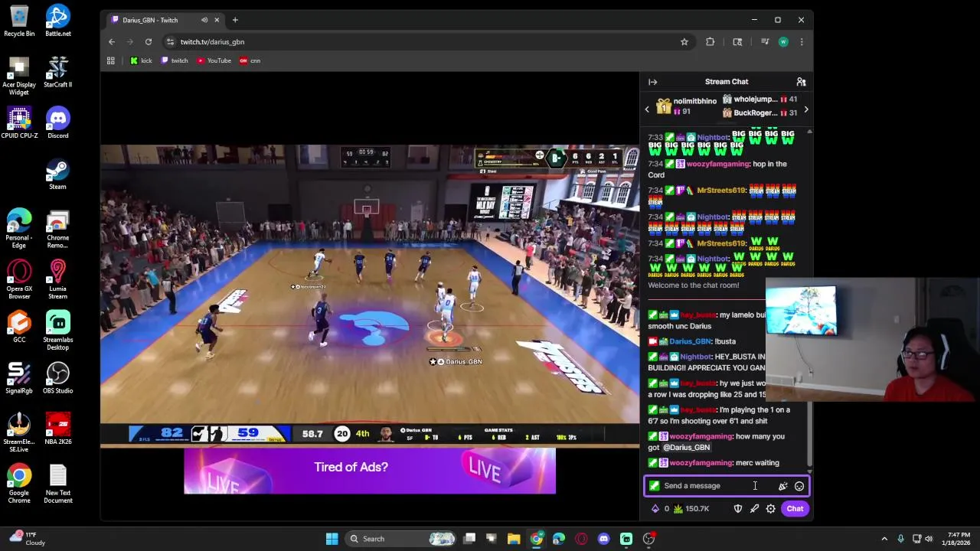Screen dimensions: 980x551
Task: Open the celebration power-ups icon in chat box
Action: click(782, 486)
